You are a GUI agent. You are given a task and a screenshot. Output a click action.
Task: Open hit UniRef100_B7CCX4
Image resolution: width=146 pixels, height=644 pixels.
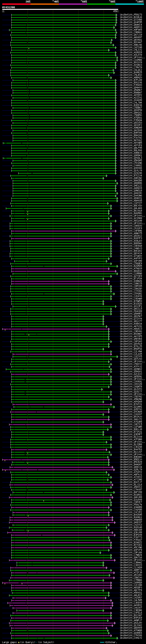131,175
